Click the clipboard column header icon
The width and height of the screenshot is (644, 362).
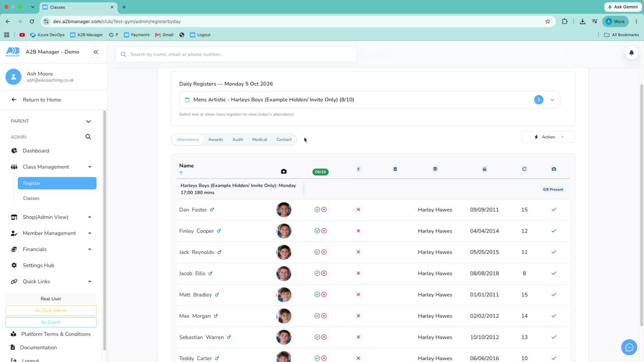(x=395, y=169)
